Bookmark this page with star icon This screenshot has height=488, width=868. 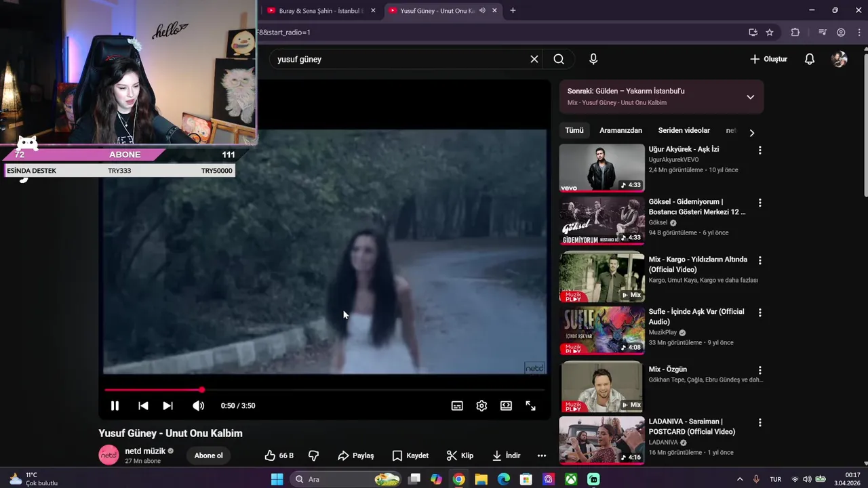pos(770,32)
